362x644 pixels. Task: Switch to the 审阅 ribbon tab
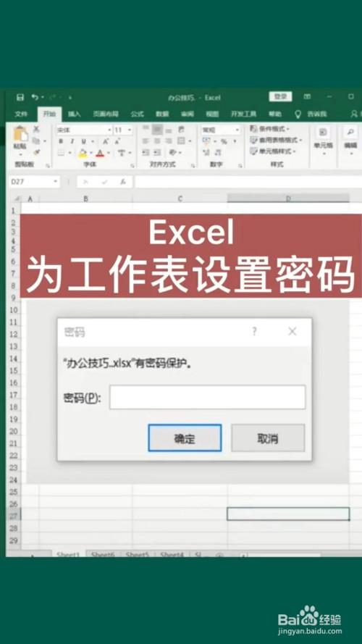188,114
